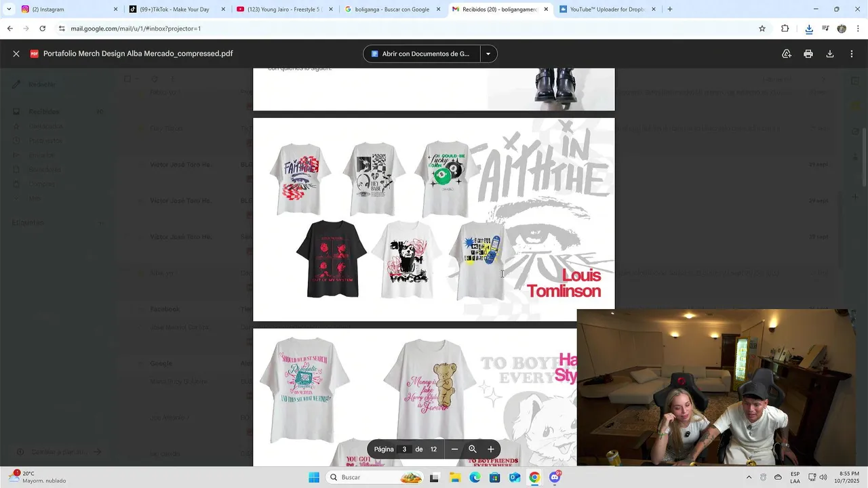Viewport: 868px width, 488px height.
Task: Click Abrir con Documentos de Google button
Action: [x=421, y=54]
